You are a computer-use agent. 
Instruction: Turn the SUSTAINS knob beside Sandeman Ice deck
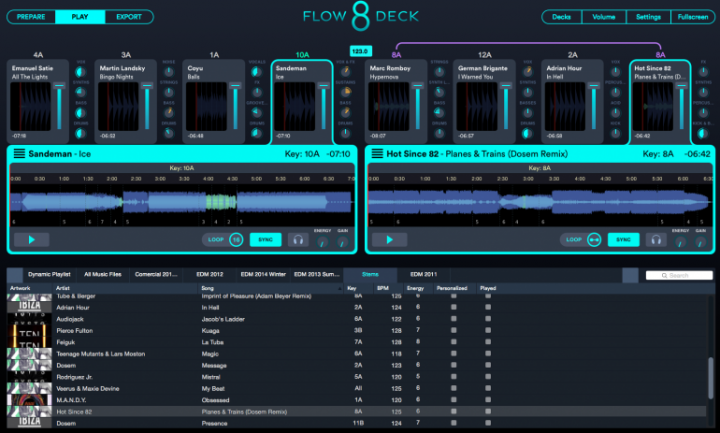pos(345,92)
